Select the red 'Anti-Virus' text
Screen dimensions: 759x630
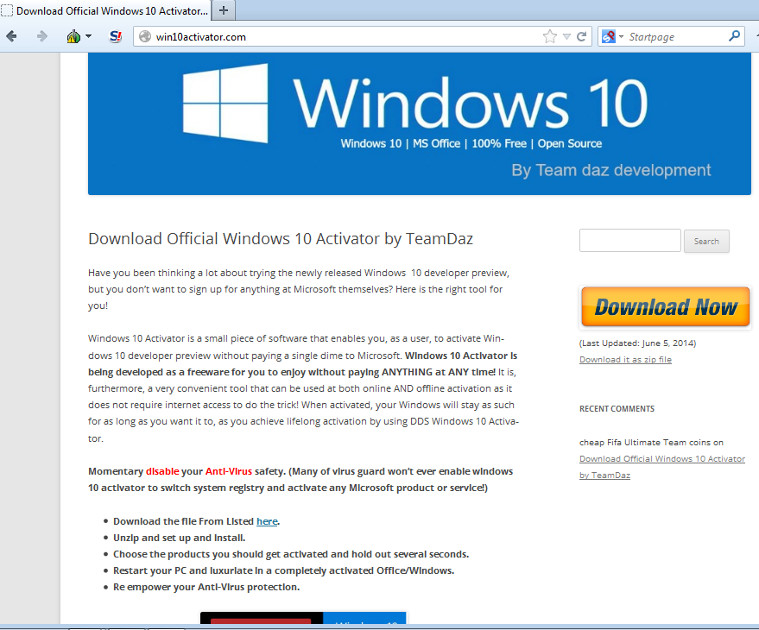click(228, 471)
